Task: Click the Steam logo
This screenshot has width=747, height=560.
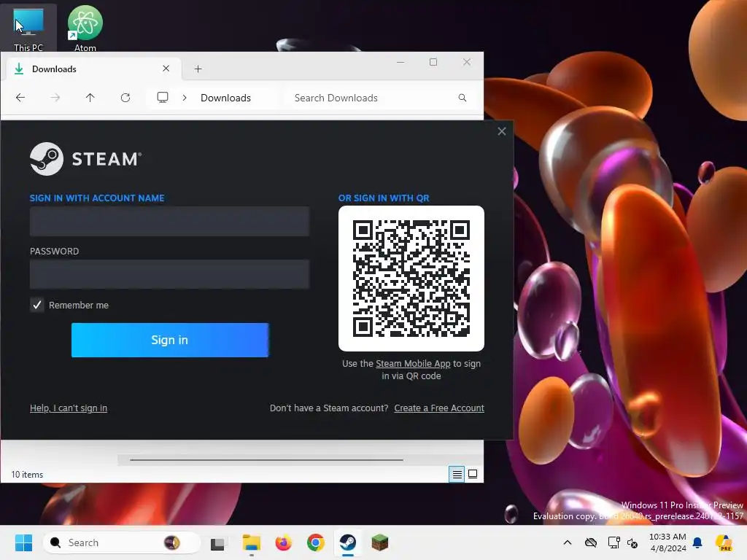Action: [x=86, y=159]
